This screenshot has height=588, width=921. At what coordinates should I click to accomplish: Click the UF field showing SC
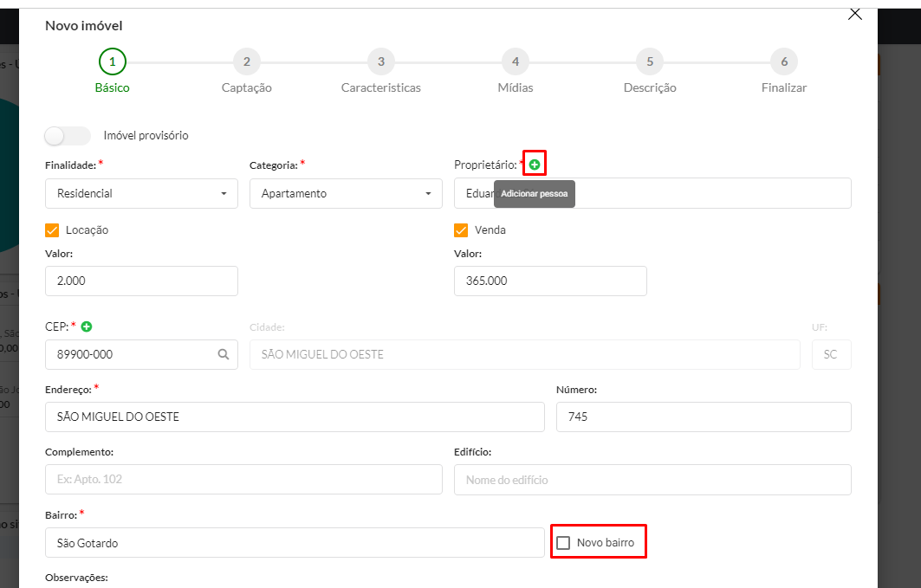click(x=831, y=354)
